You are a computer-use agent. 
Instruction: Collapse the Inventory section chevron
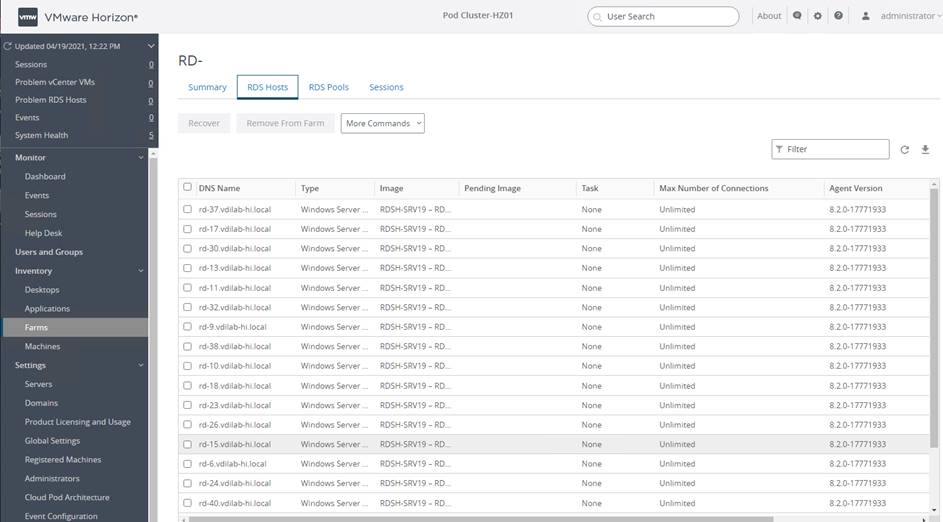[x=141, y=271]
